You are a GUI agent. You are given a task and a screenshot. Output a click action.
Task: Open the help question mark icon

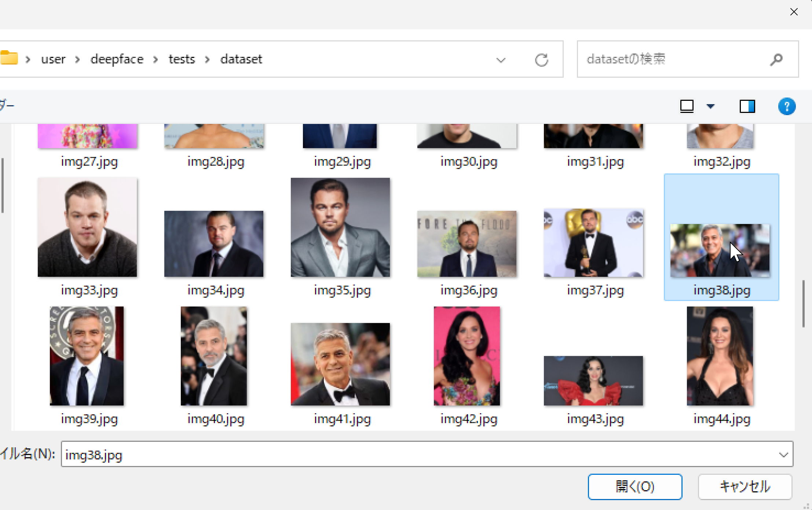pos(787,106)
